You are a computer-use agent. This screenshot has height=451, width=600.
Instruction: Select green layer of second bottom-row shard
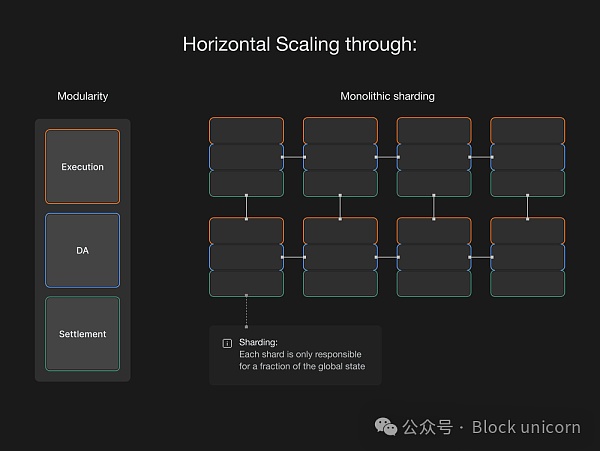340,283
